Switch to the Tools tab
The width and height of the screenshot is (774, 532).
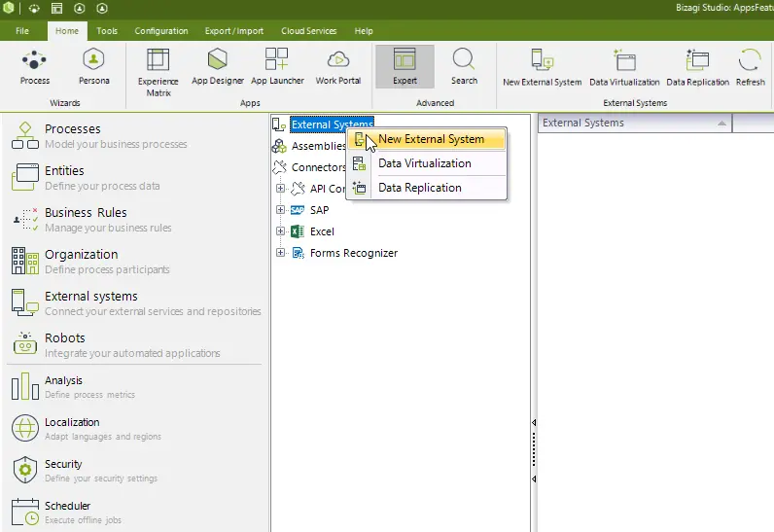click(x=107, y=30)
